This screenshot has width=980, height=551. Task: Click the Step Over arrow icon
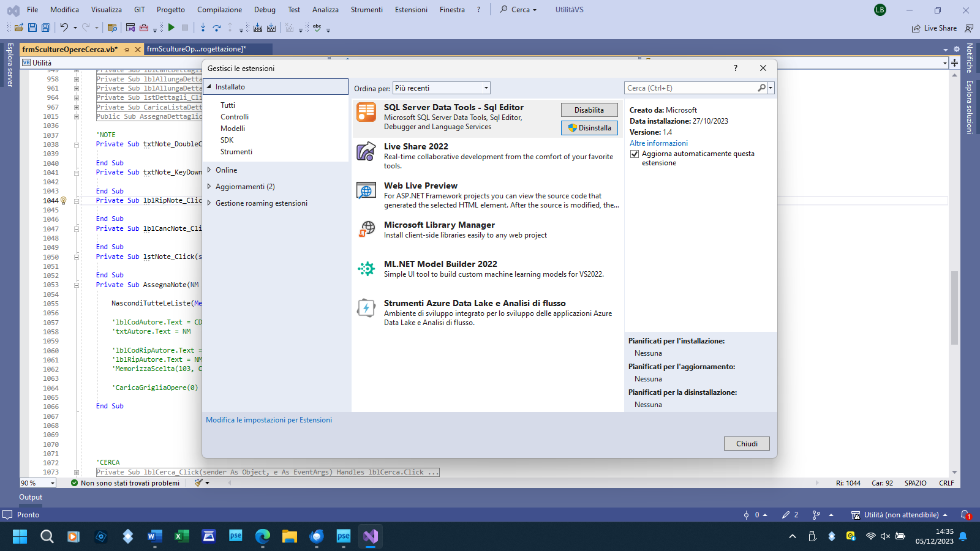coord(216,28)
